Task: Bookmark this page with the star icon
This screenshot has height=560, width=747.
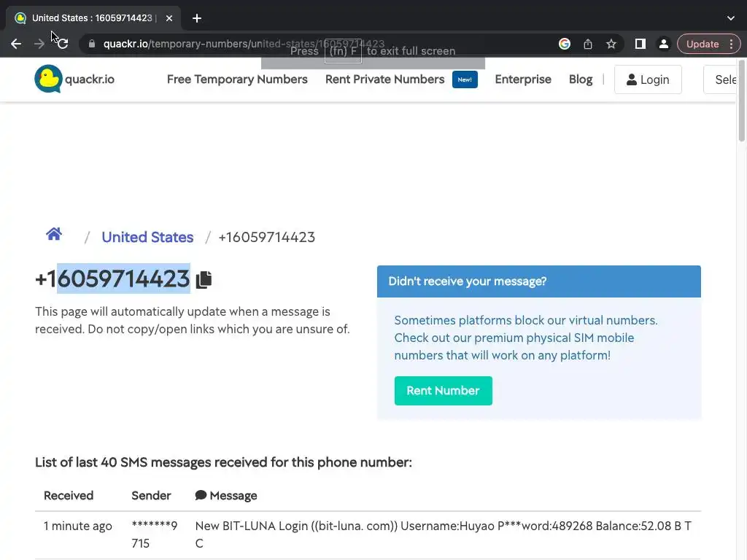Action: tap(611, 44)
